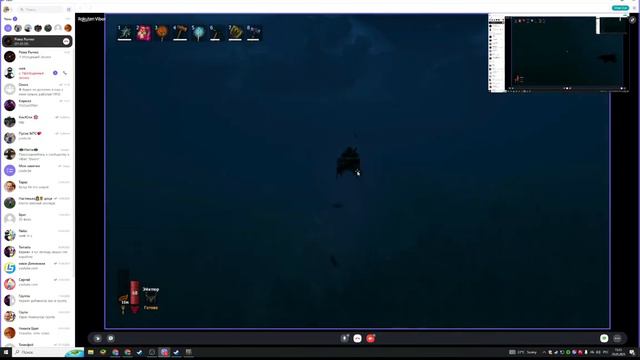Click the self-view picture-in-picture thumbnail
Image resolution: width=640 pixels, height=360 pixels.
(x=558, y=53)
